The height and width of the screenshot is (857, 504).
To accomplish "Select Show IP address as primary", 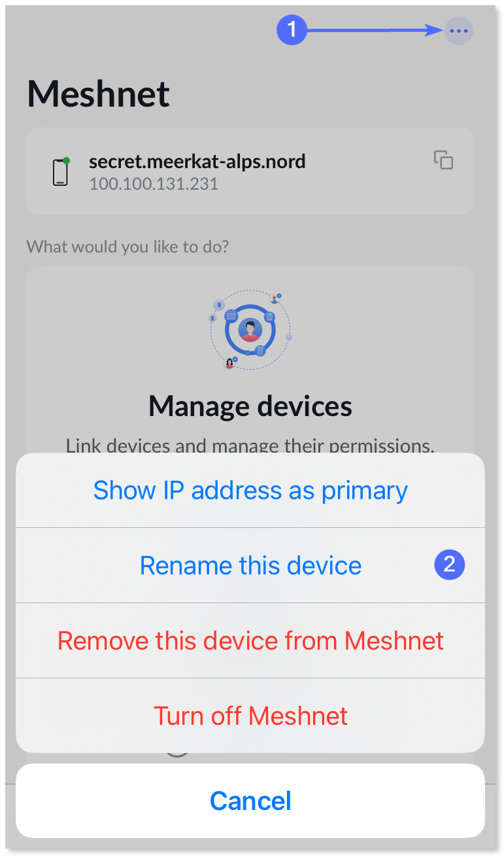I will [x=250, y=490].
